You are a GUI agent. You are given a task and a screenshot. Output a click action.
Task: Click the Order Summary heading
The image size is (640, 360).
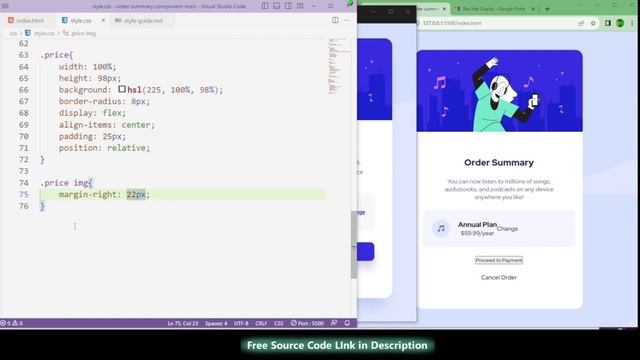click(x=499, y=162)
